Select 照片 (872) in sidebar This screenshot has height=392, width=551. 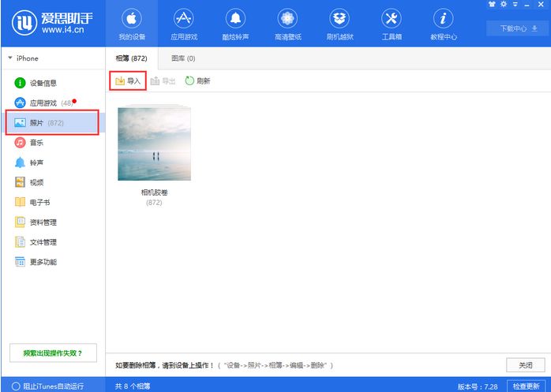tap(53, 123)
